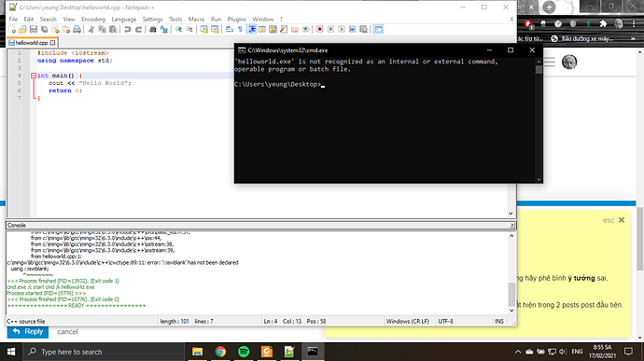Image resolution: width=644 pixels, height=361 pixels.
Task: Click the blue Reply button
Action: (x=27, y=332)
